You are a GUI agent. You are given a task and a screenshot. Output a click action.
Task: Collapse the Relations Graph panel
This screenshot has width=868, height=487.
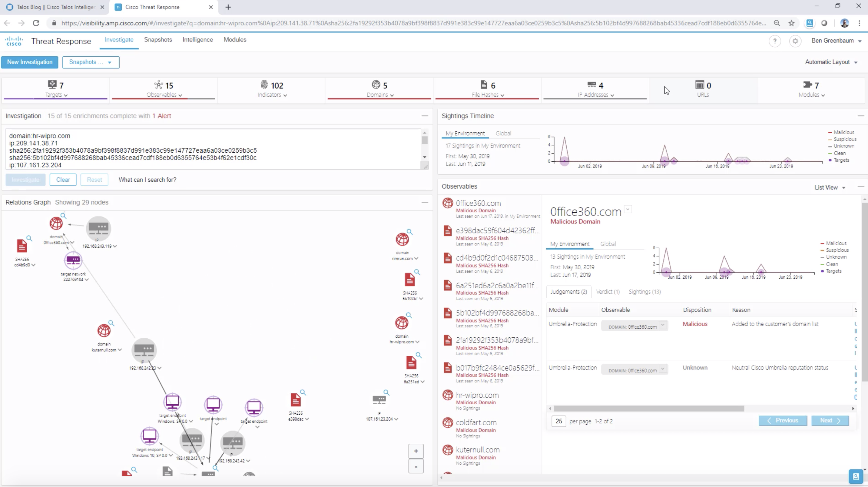coord(424,202)
